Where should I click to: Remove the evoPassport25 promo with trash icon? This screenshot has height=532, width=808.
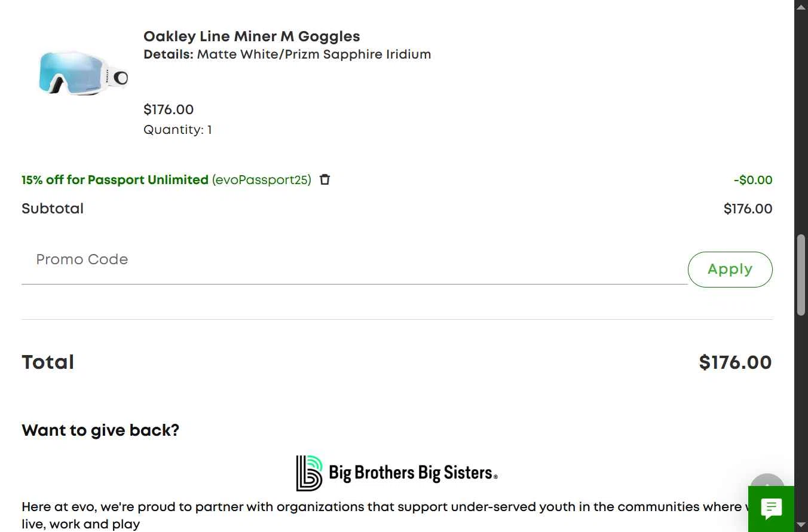(325, 179)
